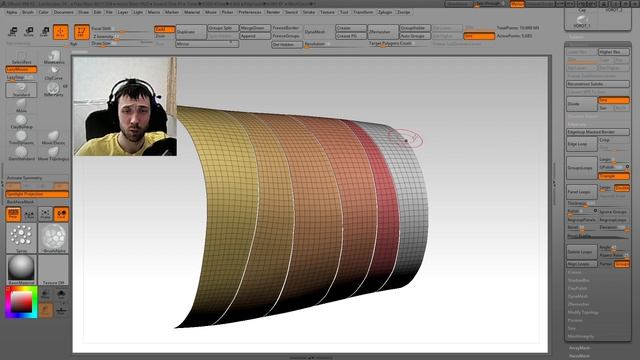Pick the ClayBuildup brush icon
This screenshot has width=640, height=360.
coord(21,122)
